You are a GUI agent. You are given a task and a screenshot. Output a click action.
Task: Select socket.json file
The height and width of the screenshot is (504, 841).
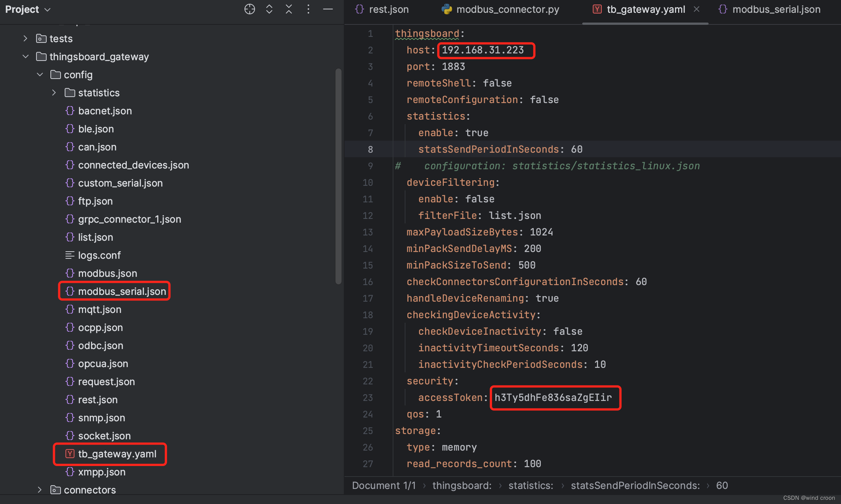[104, 436]
